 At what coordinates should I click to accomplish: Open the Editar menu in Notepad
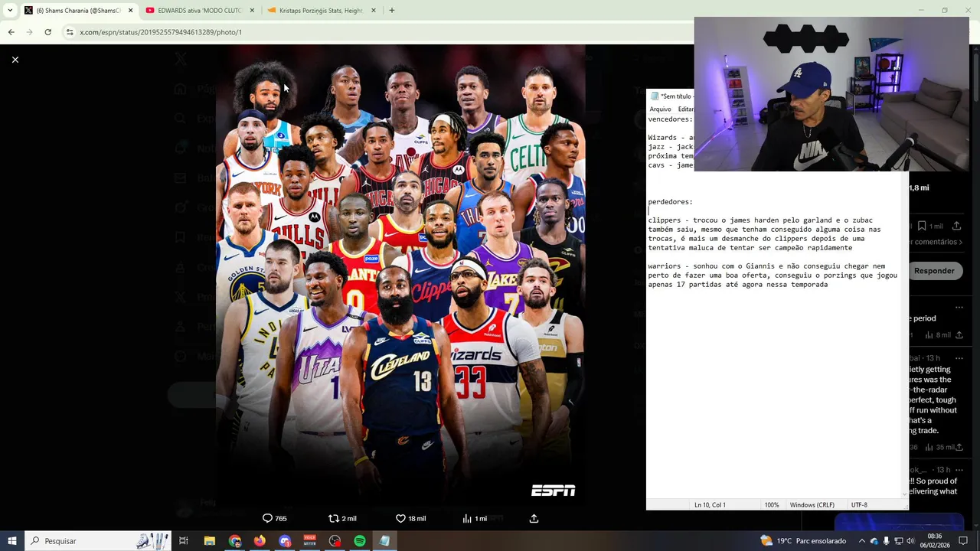point(685,109)
